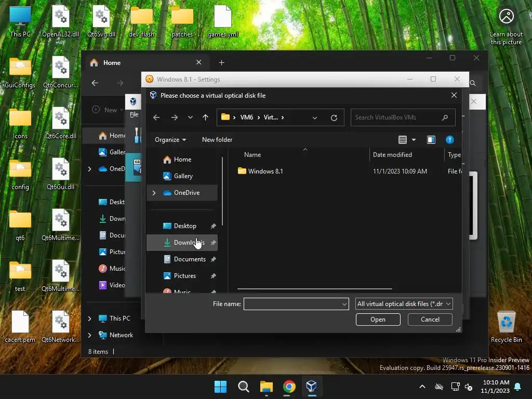532x399 pixels.
Task: Cancel the file chooser dialog
Action: 430,320
